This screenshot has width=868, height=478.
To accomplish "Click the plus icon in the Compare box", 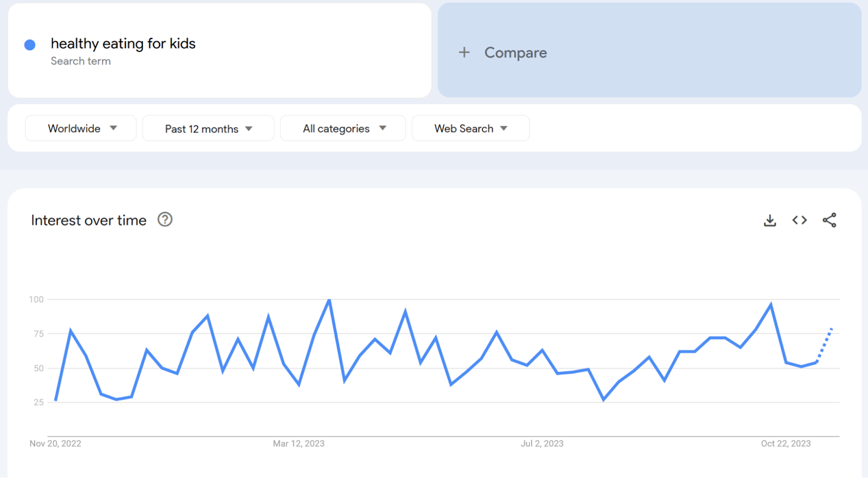I will 464,52.
